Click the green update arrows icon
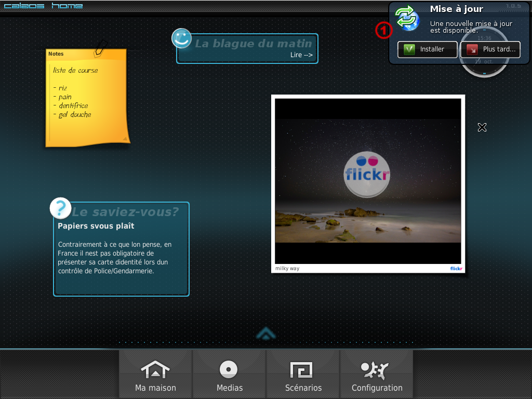This screenshot has width=532, height=399. pyautogui.click(x=407, y=18)
